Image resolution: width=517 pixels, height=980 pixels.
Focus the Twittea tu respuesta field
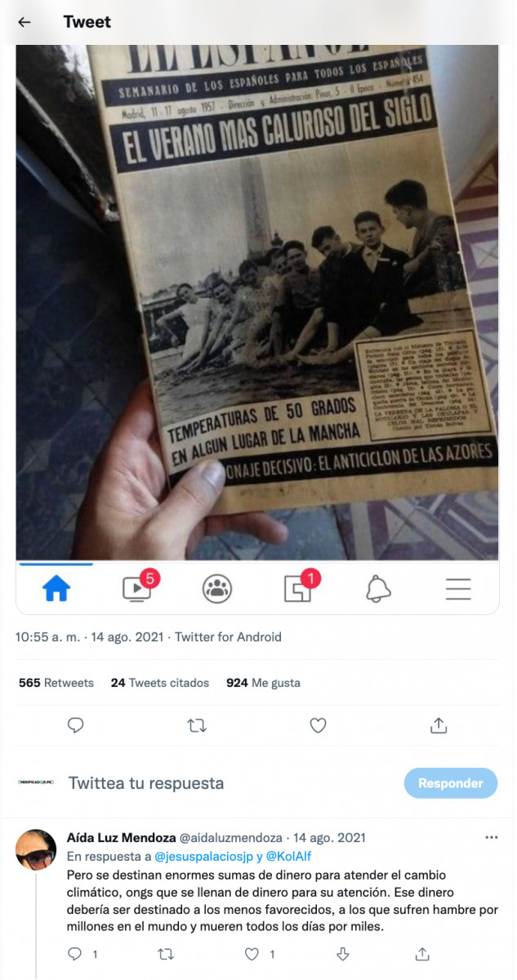[x=146, y=783]
